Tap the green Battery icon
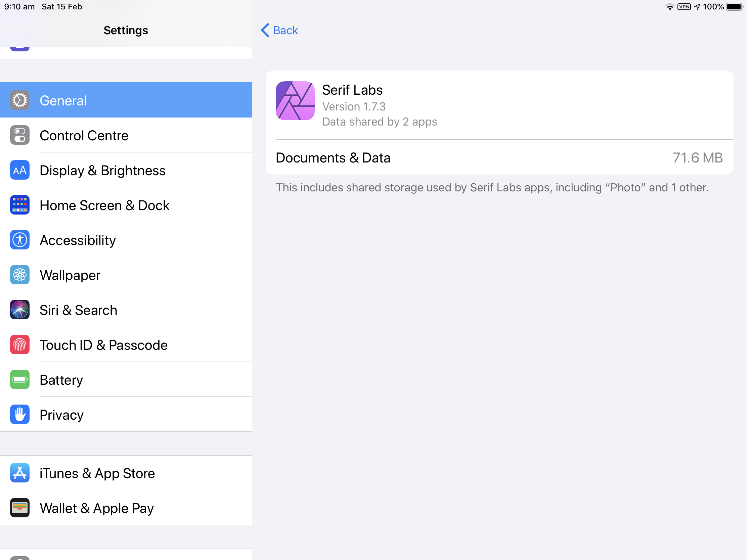This screenshot has height=560, width=747. [x=19, y=380]
